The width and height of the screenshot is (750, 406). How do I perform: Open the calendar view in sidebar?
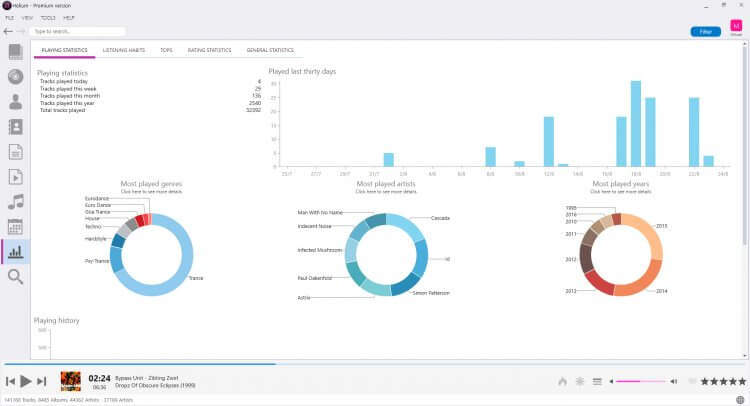[15, 227]
